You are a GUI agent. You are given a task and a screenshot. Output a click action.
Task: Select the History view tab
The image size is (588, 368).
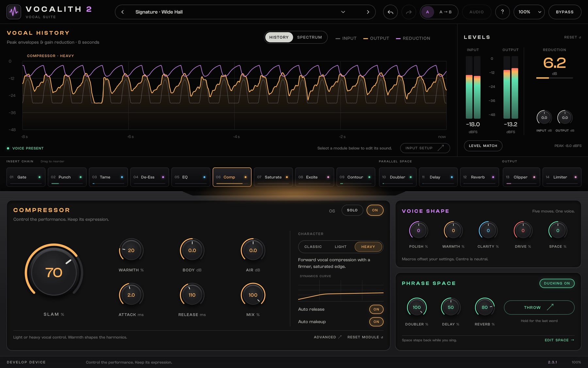pyautogui.click(x=279, y=37)
